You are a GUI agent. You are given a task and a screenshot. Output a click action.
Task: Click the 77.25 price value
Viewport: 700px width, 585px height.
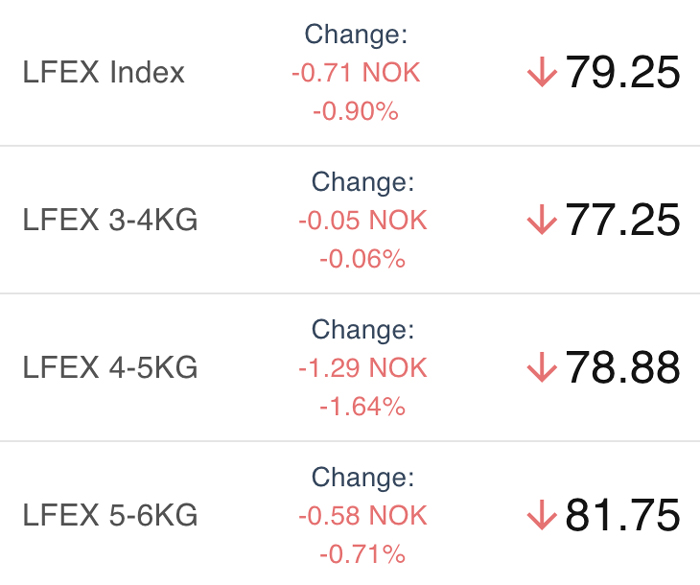click(623, 220)
